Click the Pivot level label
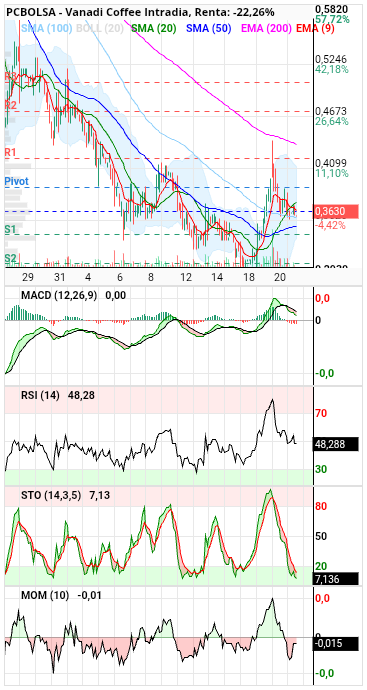 (x=16, y=181)
